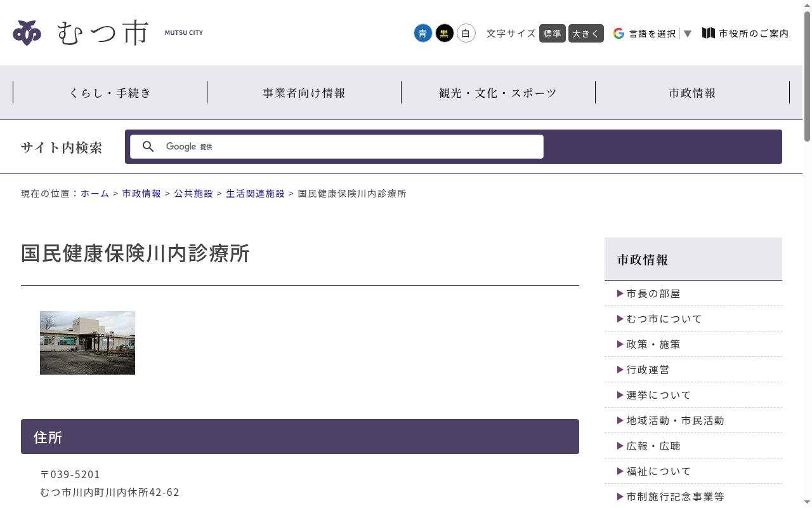Open the 観光・文化・スポーツ menu

click(498, 93)
